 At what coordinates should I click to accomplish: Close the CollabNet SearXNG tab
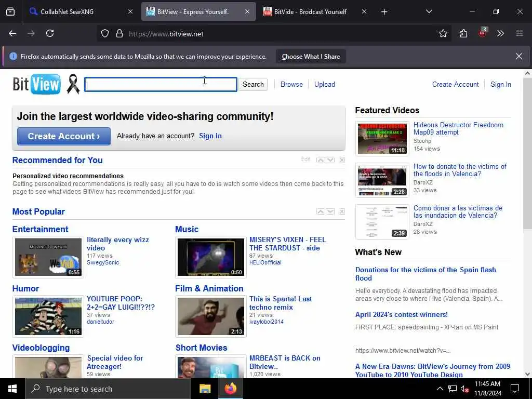tap(130, 11)
